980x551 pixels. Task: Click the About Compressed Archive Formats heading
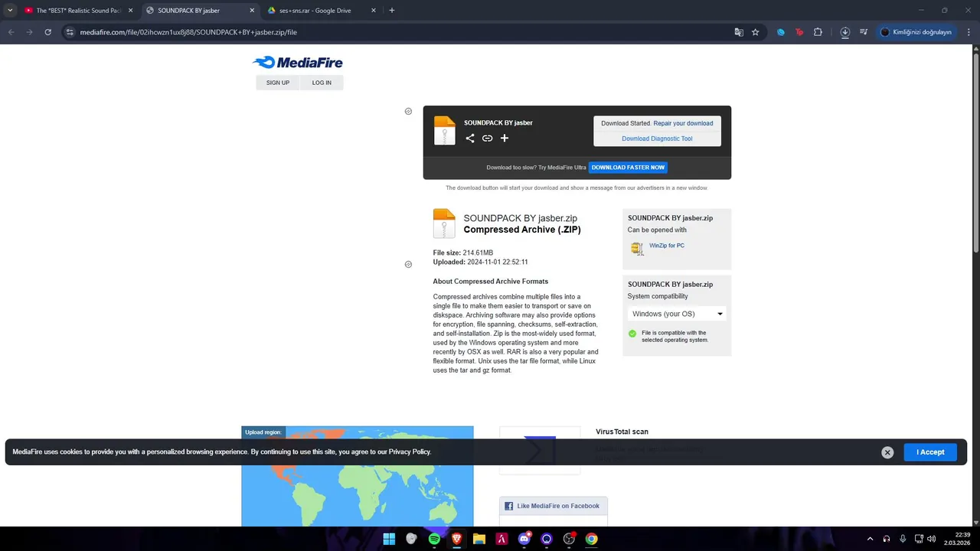(491, 282)
